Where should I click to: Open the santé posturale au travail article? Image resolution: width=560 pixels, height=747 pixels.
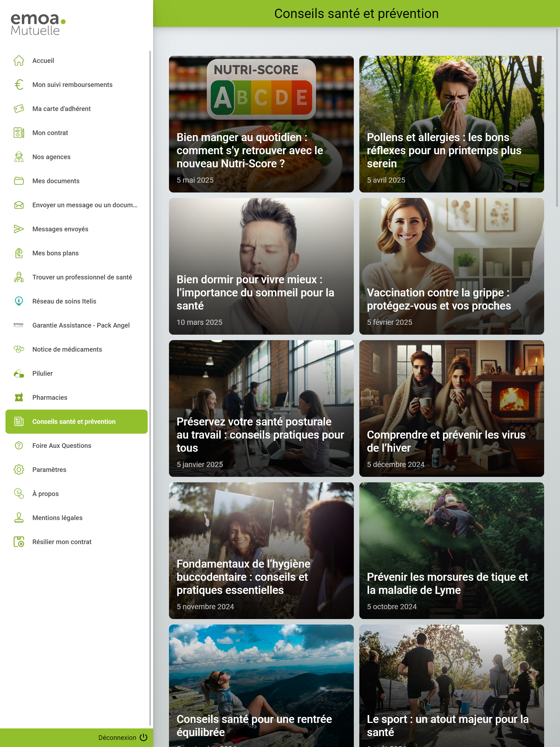tap(261, 408)
